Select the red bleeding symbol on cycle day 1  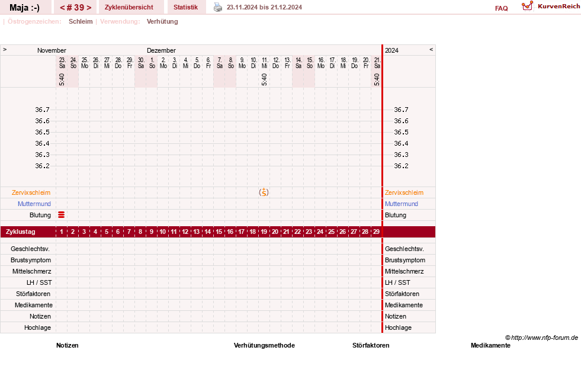pos(62,215)
